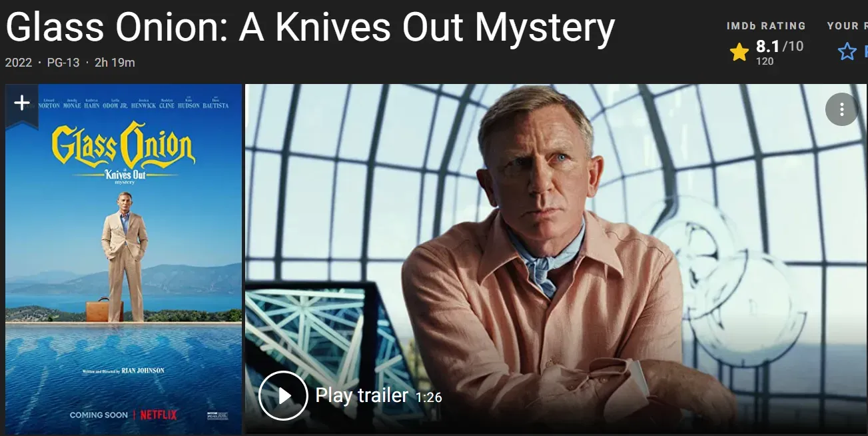Open the PG-13 parental rating link
This screenshot has width=868, height=436.
(63, 63)
